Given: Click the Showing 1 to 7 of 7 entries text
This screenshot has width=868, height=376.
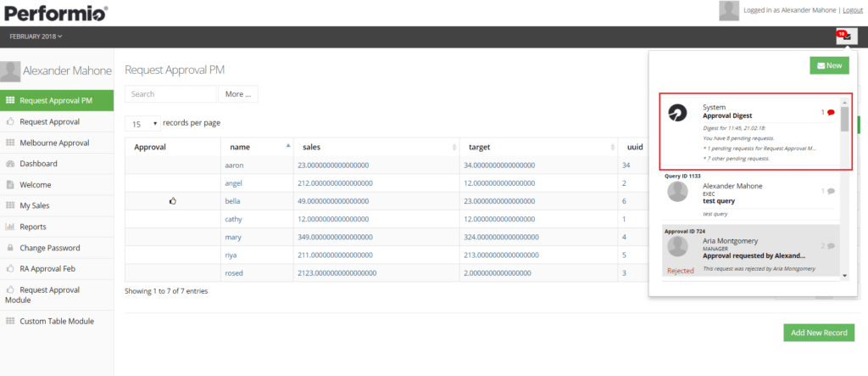Looking at the screenshot, I should click(167, 290).
